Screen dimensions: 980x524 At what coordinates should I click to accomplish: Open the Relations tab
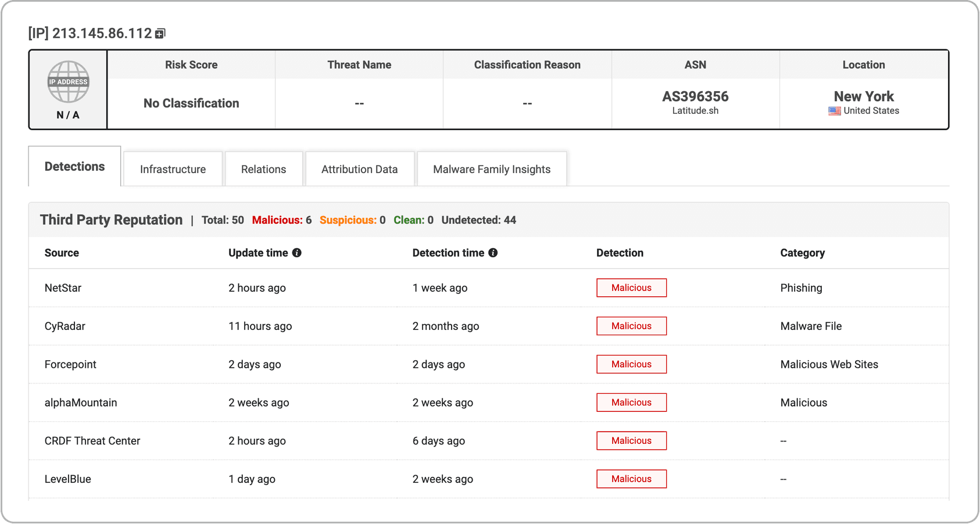(x=263, y=169)
